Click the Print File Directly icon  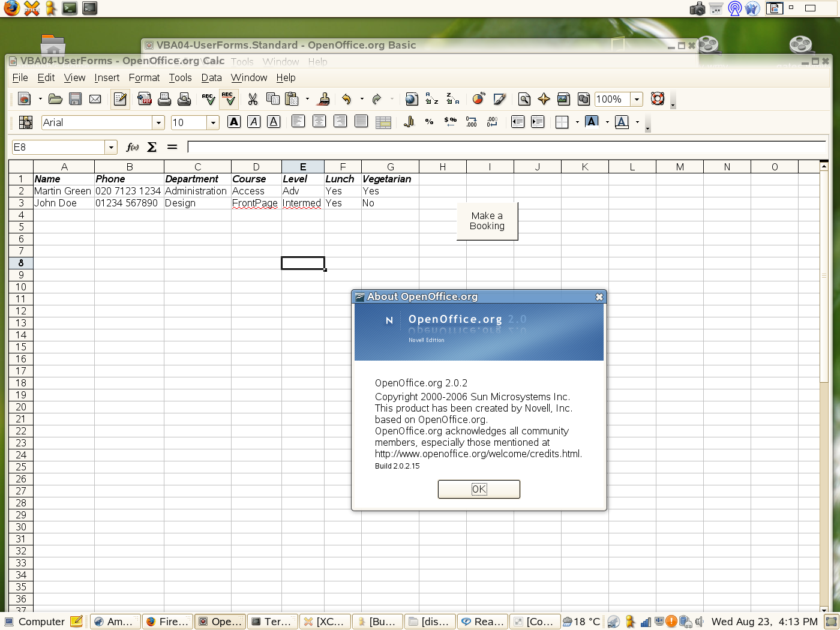(164, 99)
